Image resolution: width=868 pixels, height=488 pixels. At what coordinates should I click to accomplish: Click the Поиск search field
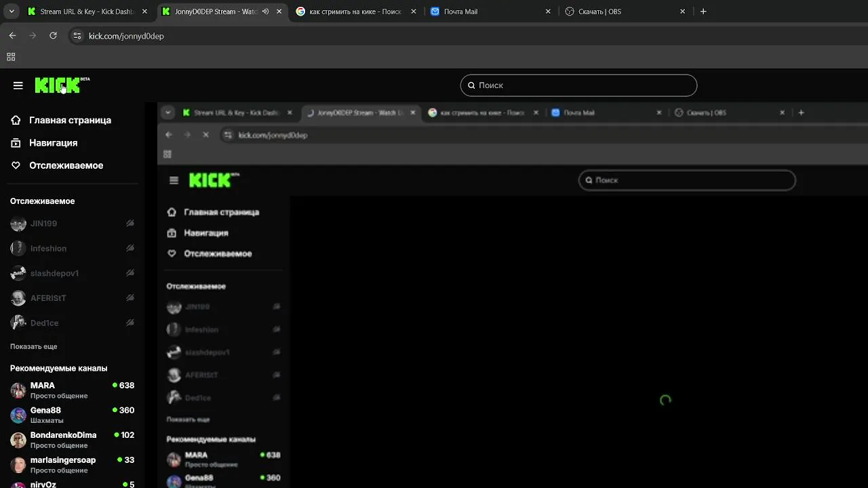coord(578,85)
